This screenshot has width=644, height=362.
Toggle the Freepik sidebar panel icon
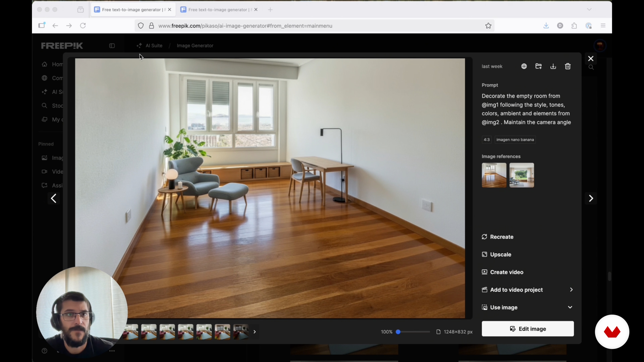112,46
